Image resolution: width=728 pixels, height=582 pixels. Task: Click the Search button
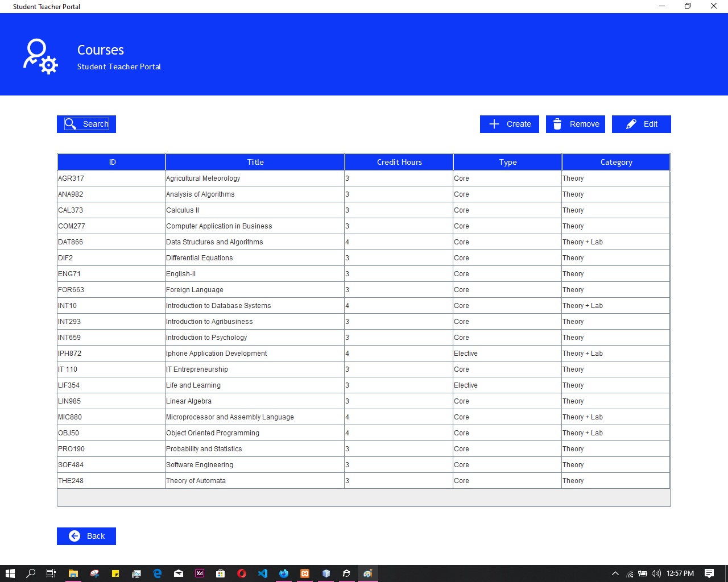tap(86, 124)
